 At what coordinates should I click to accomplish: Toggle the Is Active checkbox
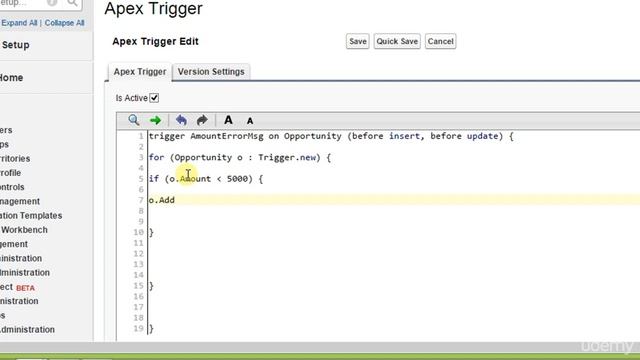tap(154, 98)
